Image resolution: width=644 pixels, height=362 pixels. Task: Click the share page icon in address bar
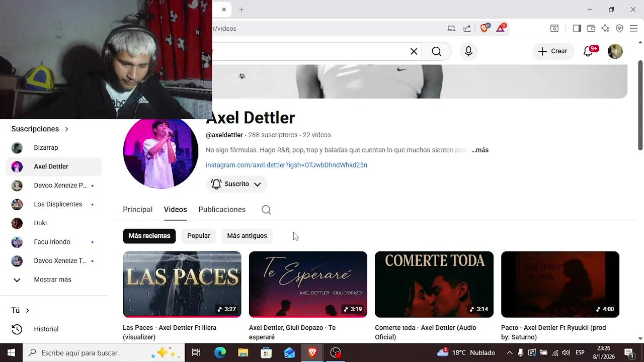click(467, 29)
